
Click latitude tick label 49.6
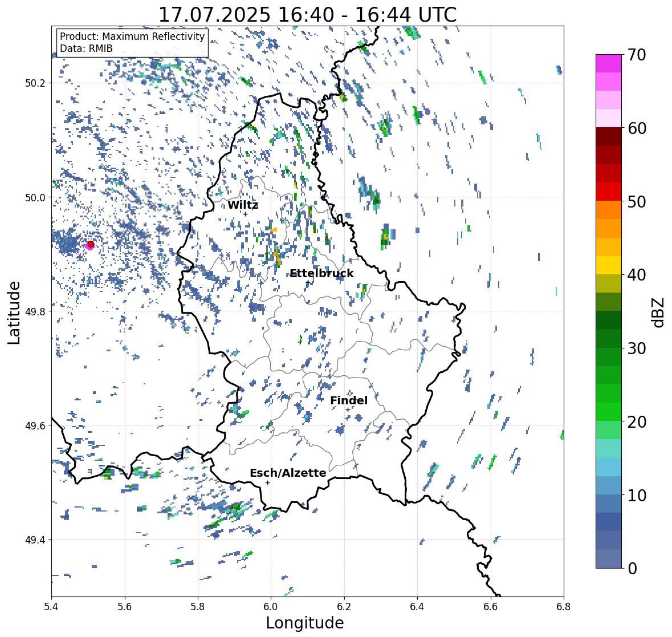(x=35, y=425)
